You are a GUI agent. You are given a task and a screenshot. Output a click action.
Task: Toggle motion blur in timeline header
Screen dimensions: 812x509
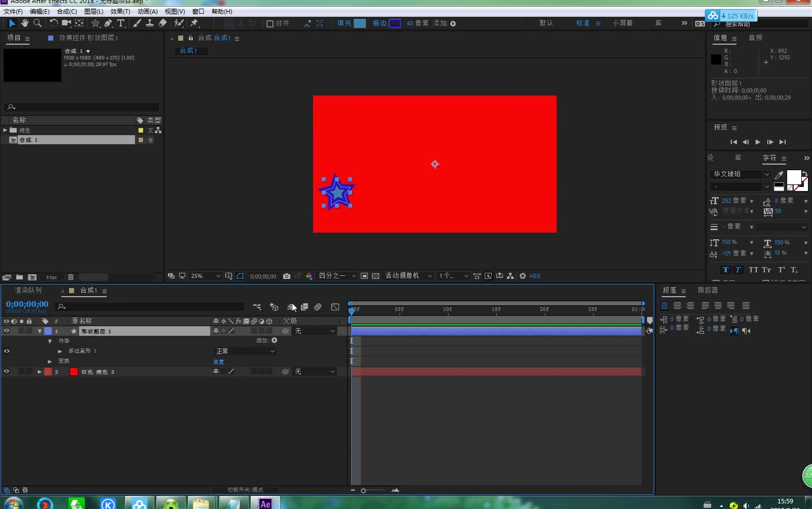318,307
